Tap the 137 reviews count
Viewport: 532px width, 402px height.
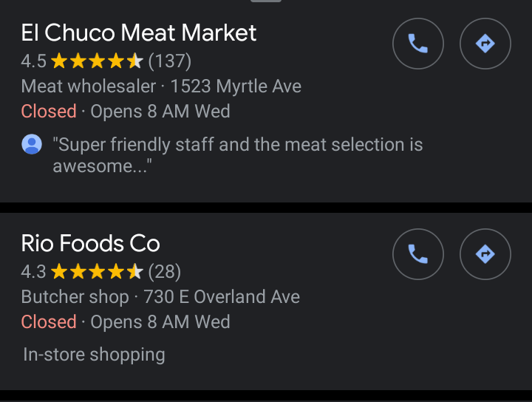[169, 61]
